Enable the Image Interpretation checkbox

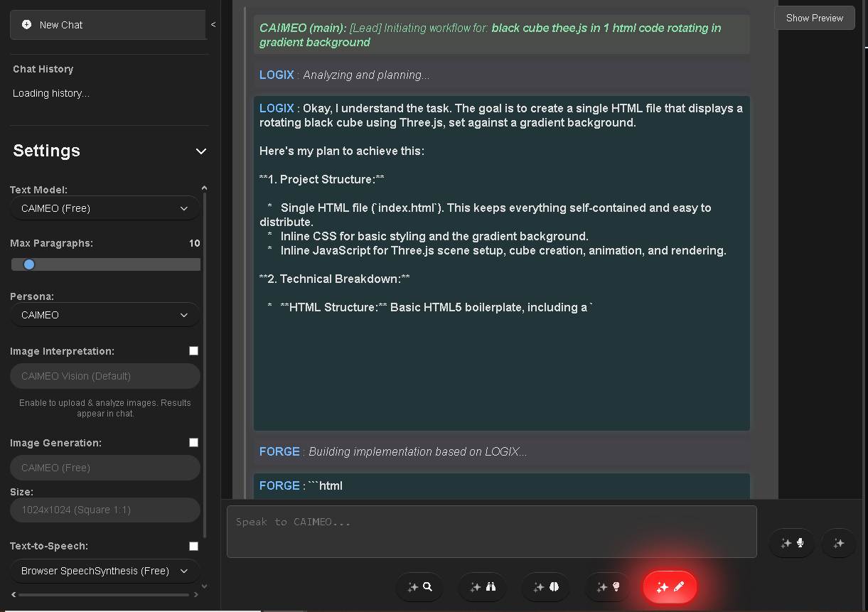193,350
